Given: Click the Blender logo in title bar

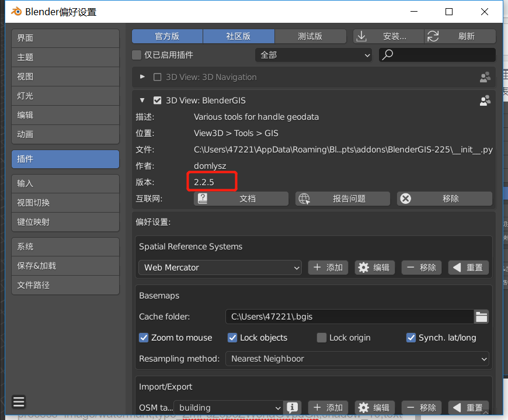Looking at the screenshot, I should [x=16, y=12].
